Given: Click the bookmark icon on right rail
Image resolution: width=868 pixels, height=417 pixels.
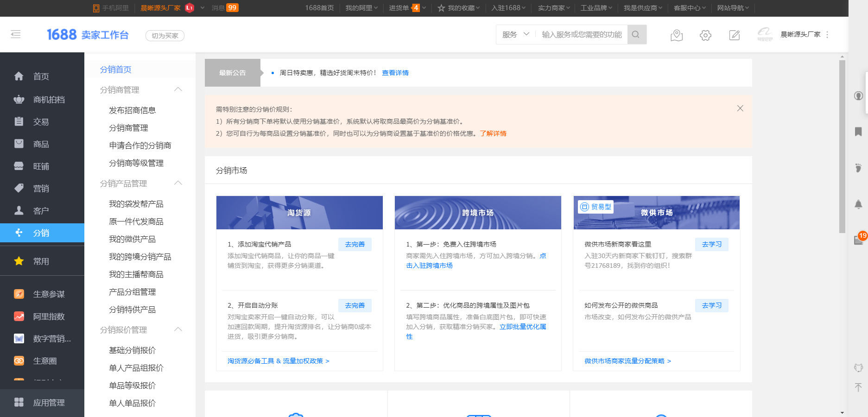Looking at the screenshot, I should tap(858, 132).
